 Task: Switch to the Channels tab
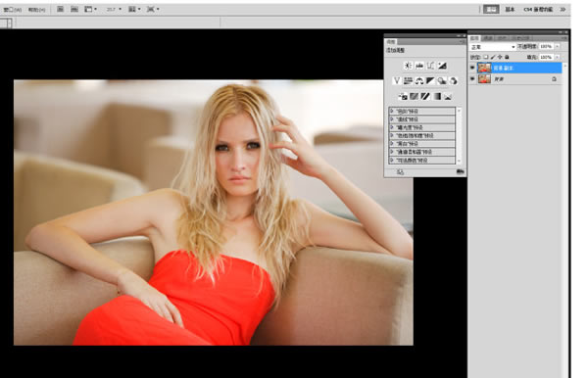tap(488, 38)
